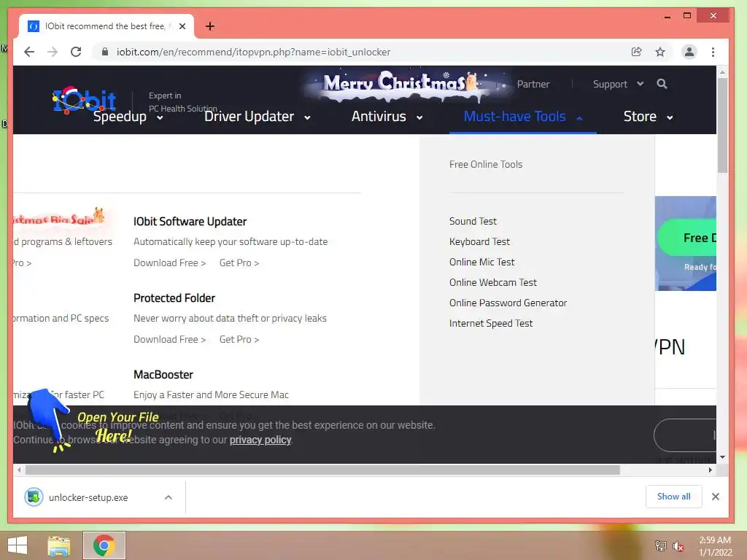The image size is (747, 560).
Task: Expand the Store chevron arrow
Action: click(x=670, y=117)
